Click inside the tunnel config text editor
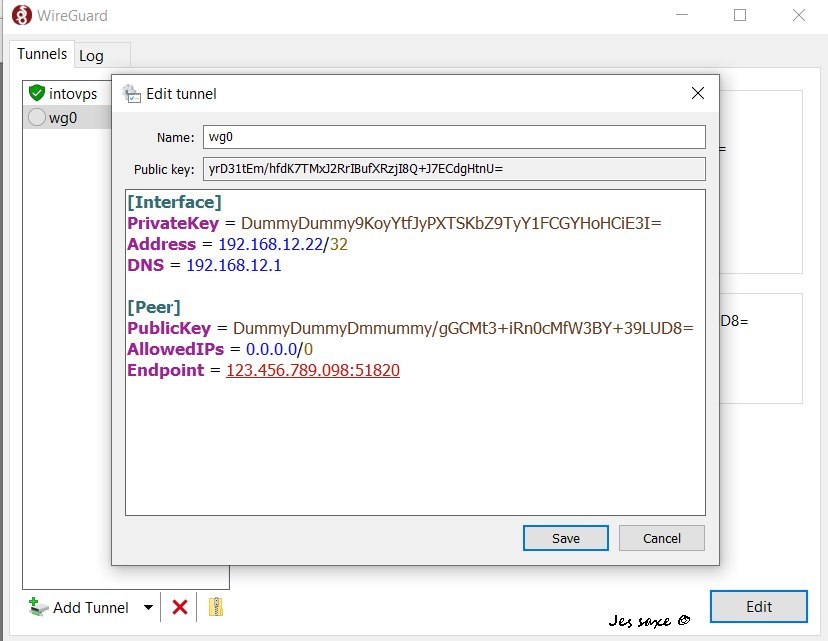The image size is (828, 641). tap(415, 352)
